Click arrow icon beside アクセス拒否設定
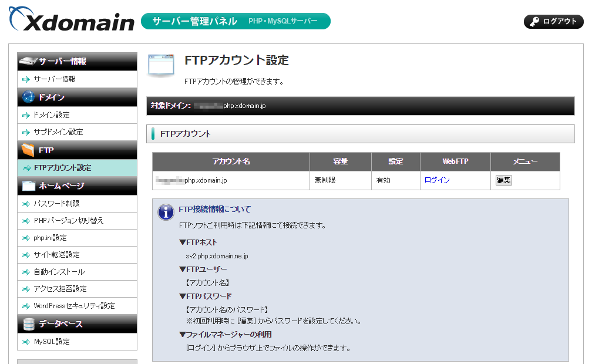 [x=26, y=289]
